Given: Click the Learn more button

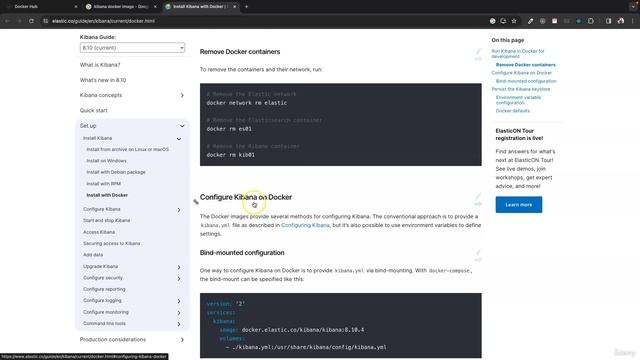Looking at the screenshot, I should (519, 204).
